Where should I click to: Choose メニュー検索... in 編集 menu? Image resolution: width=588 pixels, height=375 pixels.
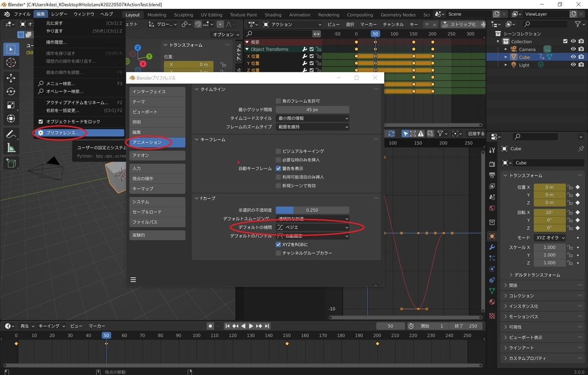79,83
